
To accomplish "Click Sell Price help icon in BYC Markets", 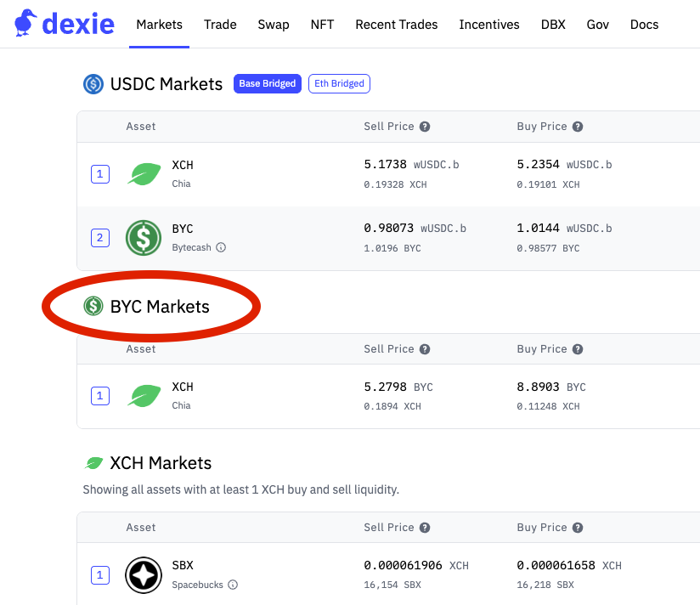I will (425, 349).
